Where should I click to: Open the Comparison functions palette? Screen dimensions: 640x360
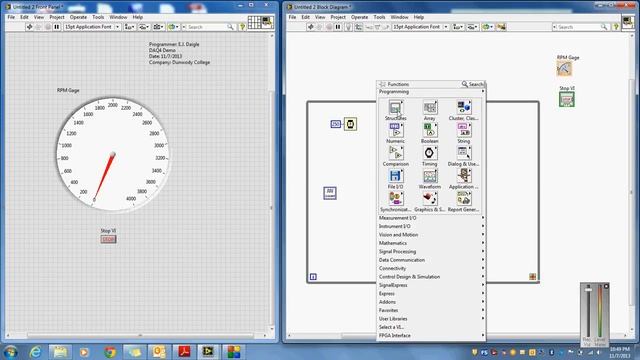[395, 153]
